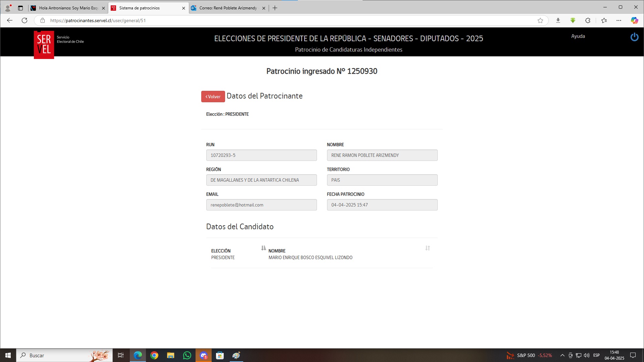Screen dimensions: 644x362
Task: Close the Correo René Poblete tab
Action: pos(264,8)
